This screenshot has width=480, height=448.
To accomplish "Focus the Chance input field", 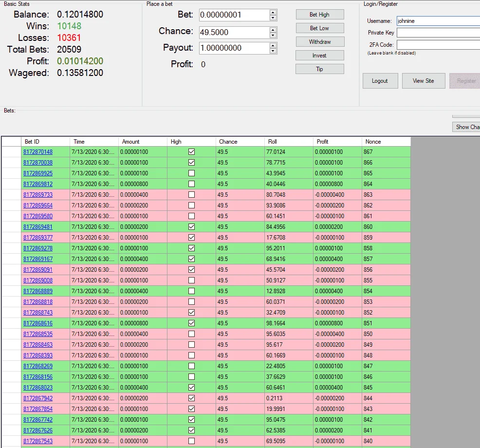I will click(235, 33).
